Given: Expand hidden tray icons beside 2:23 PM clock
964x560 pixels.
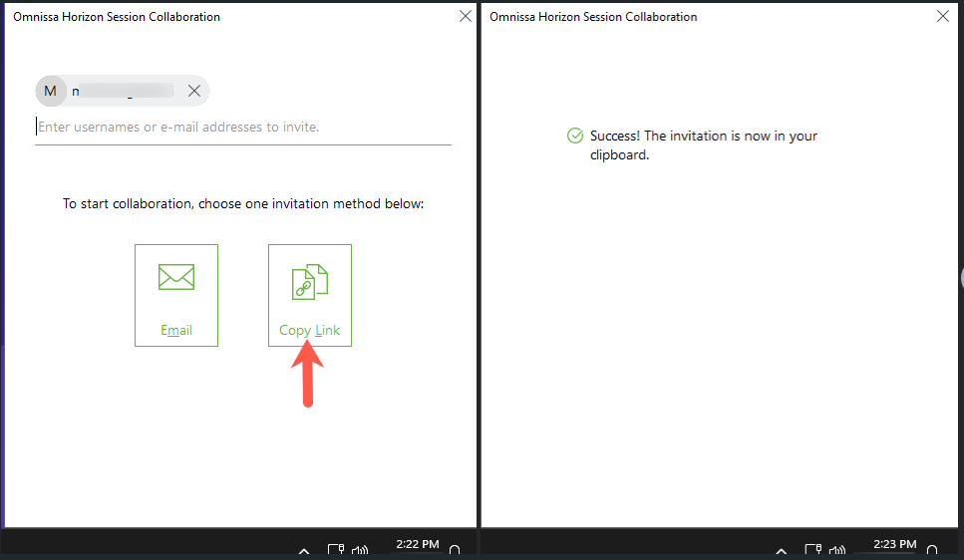Looking at the screenshot, I should 782,549.
